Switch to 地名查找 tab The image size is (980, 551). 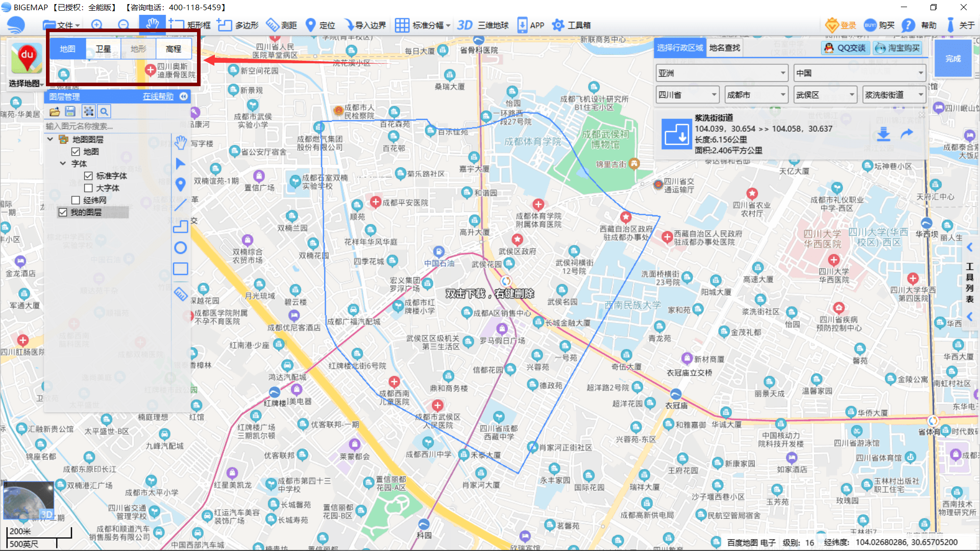724,47
